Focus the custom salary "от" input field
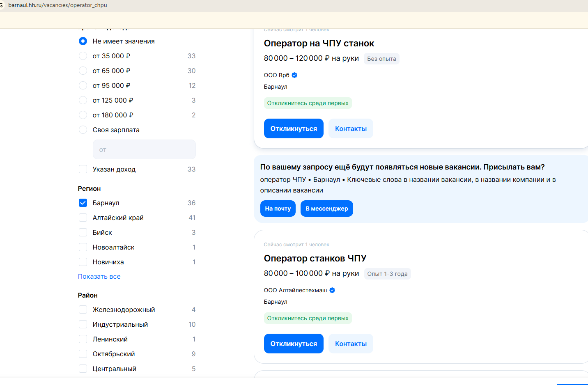The width and height of the screenshot is (588, 385). click(x=144, y=149)
